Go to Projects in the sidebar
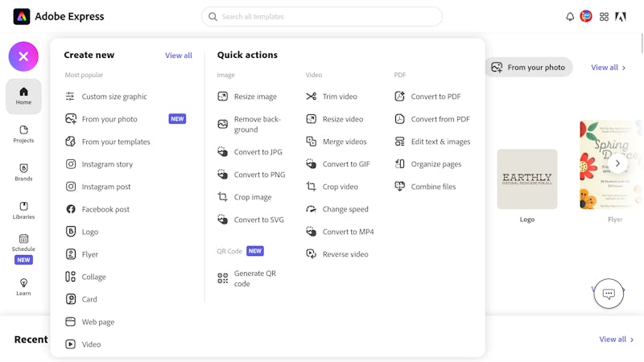Screen dimensions: 644x362 [23, 134]
